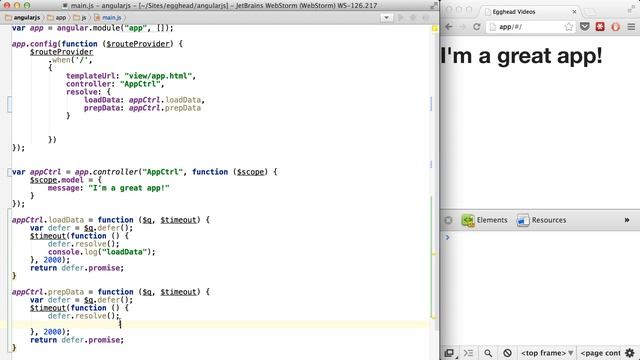Toggle the DevTools console drawer icon
The width and height of the screenshot is (640, 360).
coord(469,353)
